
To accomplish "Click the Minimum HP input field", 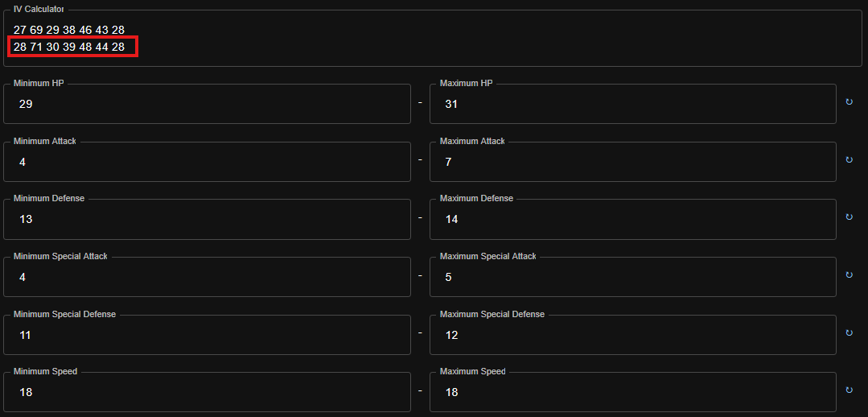I will (207, 105).
